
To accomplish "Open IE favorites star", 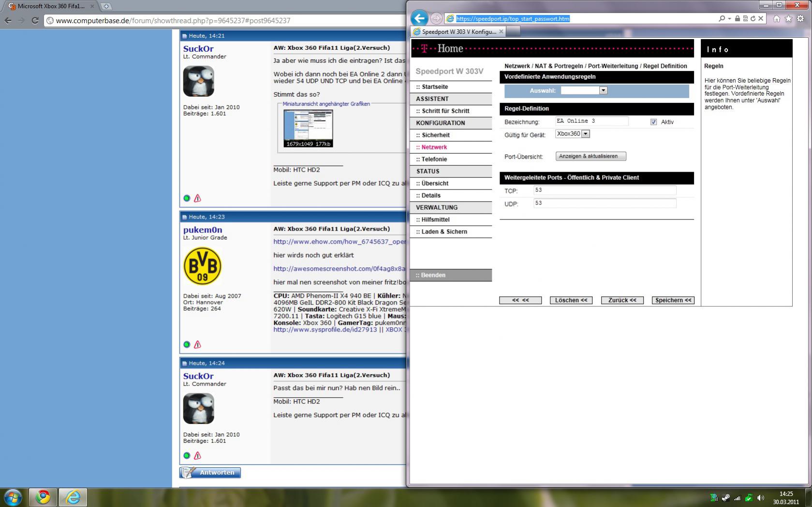I will (x=788, y=18).
